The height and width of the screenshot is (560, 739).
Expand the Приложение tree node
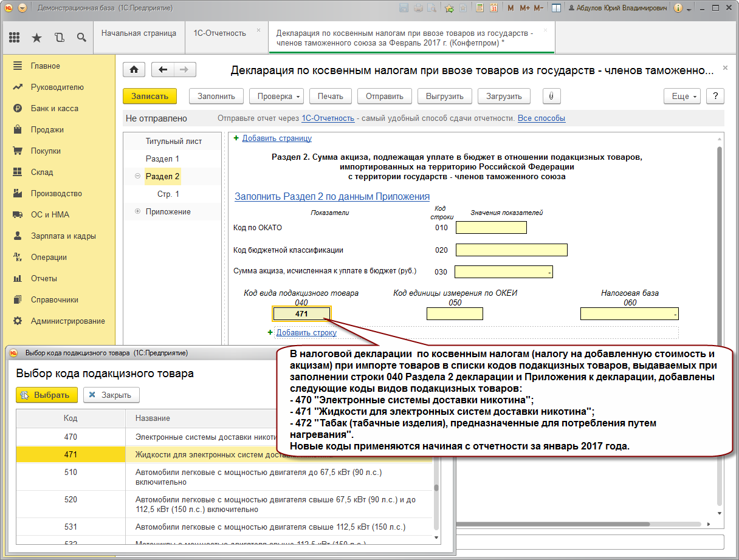(x=137, y=211)
